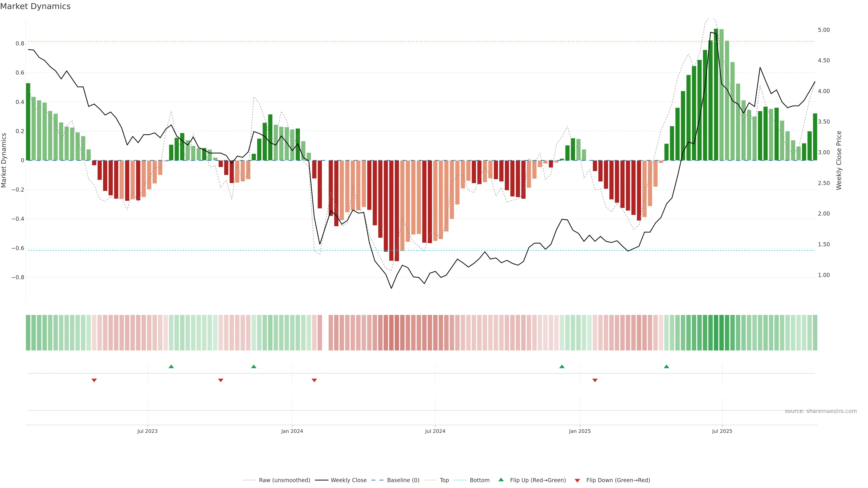Toggle the Weekly Close legend entry
Viewport: 868px width, 488px height.
point(348,480)
